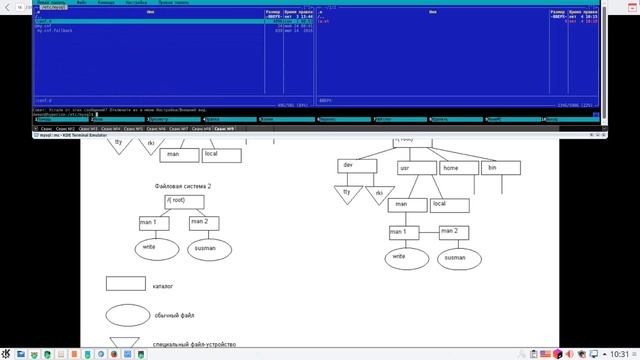Switch to Konsole tab Сеанс №7
Viewport: 640px width, 360px height.
pyautogui.click(x=179, y=129)
